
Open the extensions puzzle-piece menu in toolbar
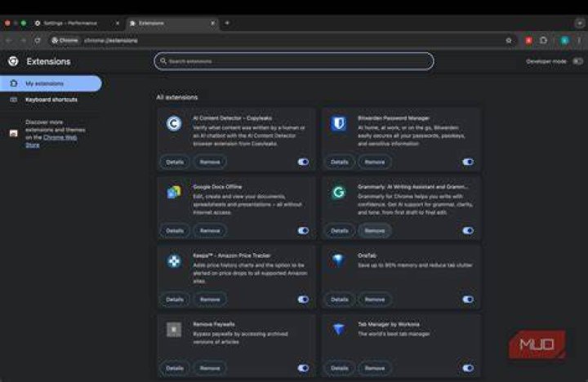click(x=543, y=40)
